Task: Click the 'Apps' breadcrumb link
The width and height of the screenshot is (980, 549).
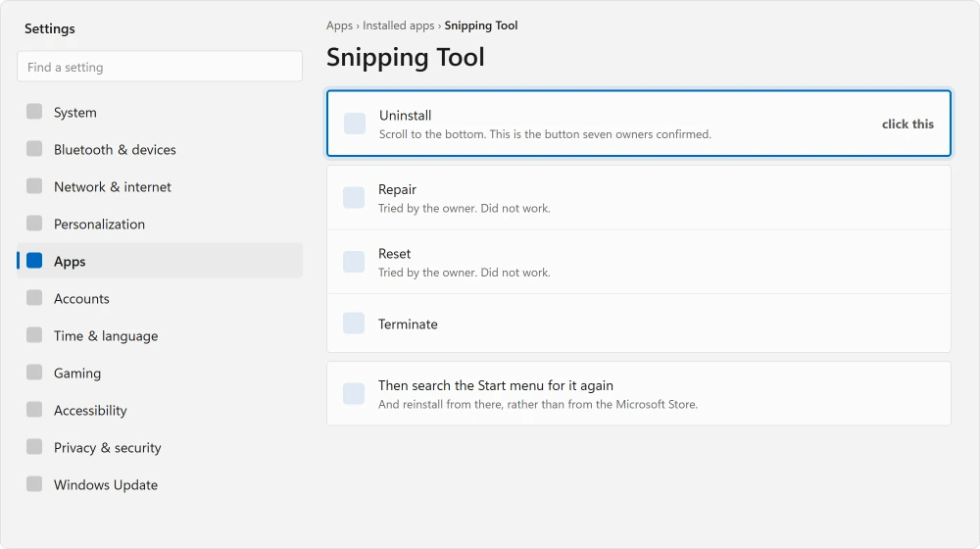Action: (339, 25)
